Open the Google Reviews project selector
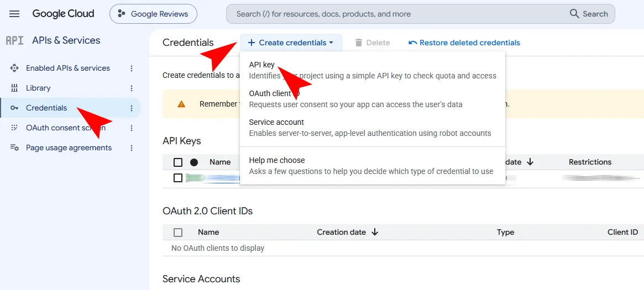The height and width of the screenshot is (290, 644). (x=153, y=14)
